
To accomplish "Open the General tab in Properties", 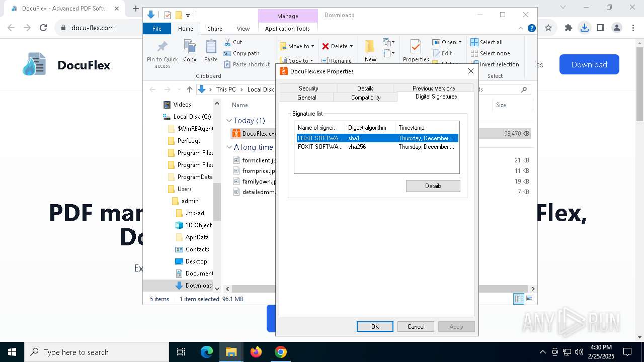I will 307,97.
